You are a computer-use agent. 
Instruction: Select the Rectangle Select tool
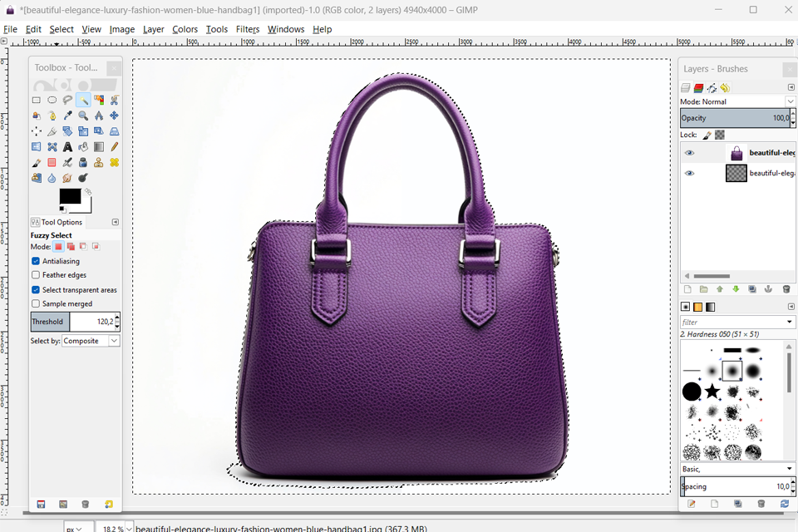pyautogui.click(x=36, y=101)
